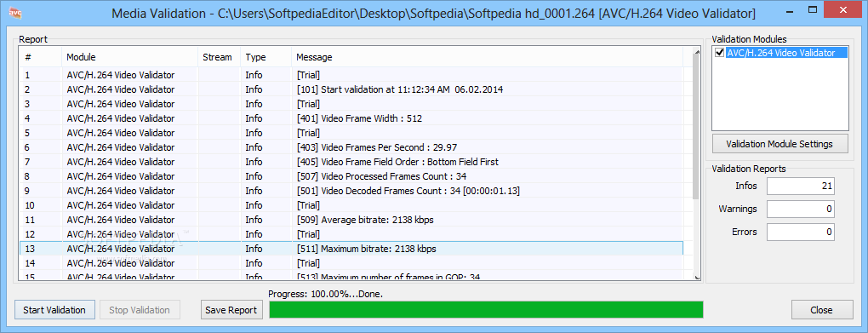Viewport: 868px width, 333px height.
Task: Click the module name cell in row 4
Action: click(120, 118)
